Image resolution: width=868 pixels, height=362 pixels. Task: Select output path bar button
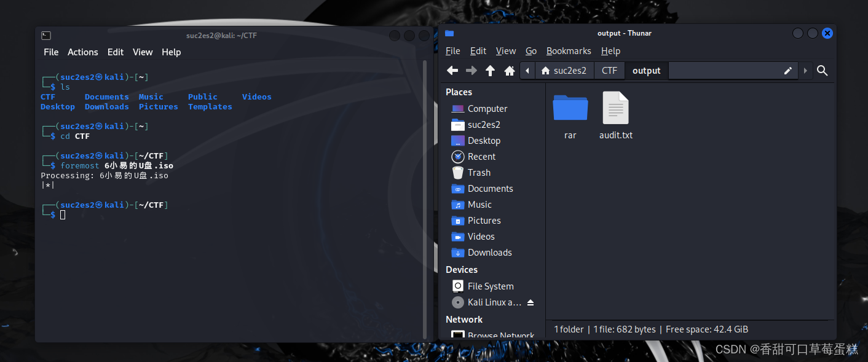pos(647,71)
